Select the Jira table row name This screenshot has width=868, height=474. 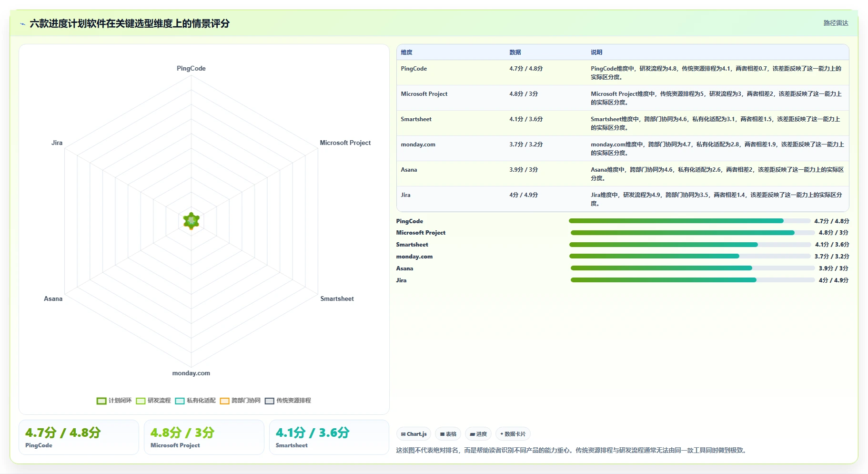coord(405,195)
